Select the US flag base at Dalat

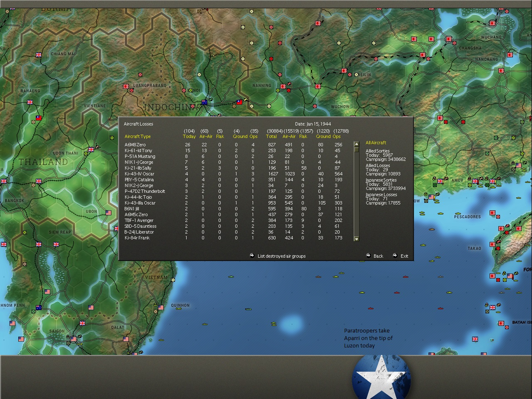126,339
